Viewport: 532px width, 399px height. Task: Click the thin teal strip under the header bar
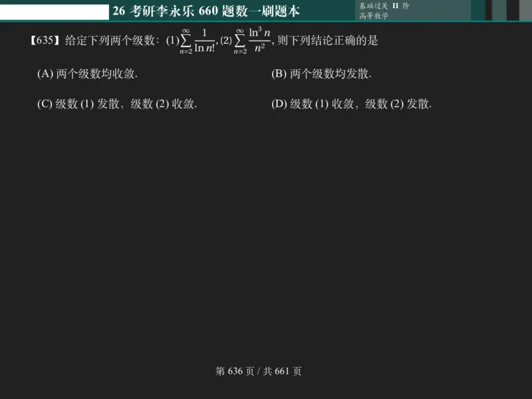click(x=266, y=22)
